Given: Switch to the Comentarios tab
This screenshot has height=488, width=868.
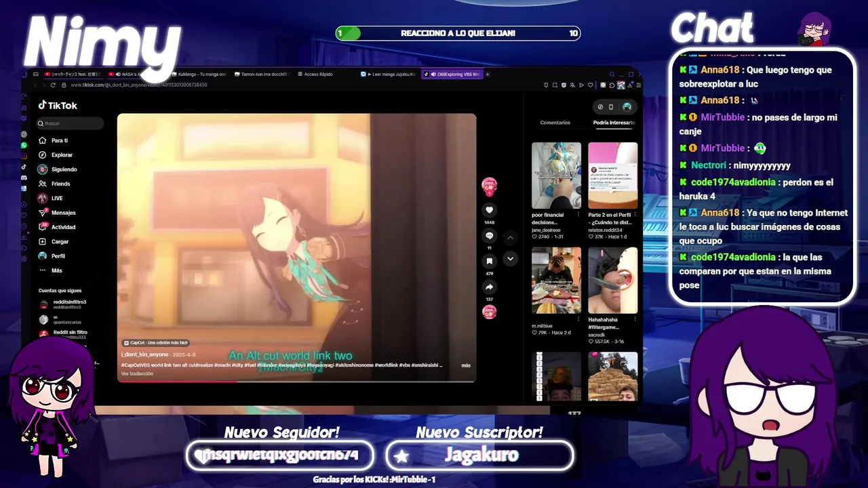Looking at the screenshot, I should point(555,123).
